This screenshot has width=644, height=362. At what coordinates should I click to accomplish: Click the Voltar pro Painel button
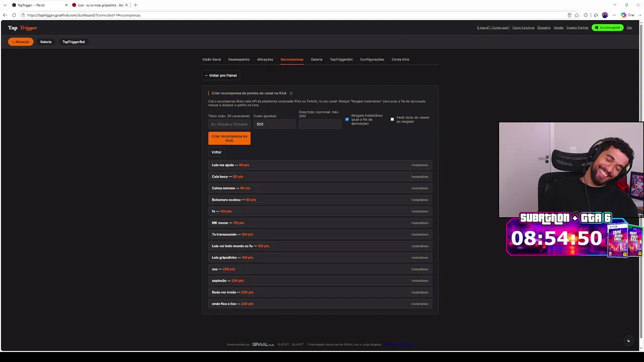pyautogui.click(x=221, y=75)
